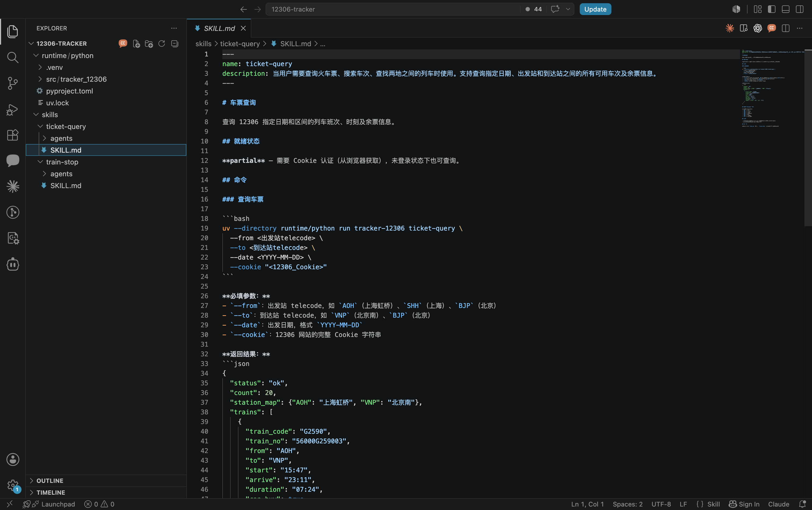
Task: Open Source Control view
Action: pos(13,83)
